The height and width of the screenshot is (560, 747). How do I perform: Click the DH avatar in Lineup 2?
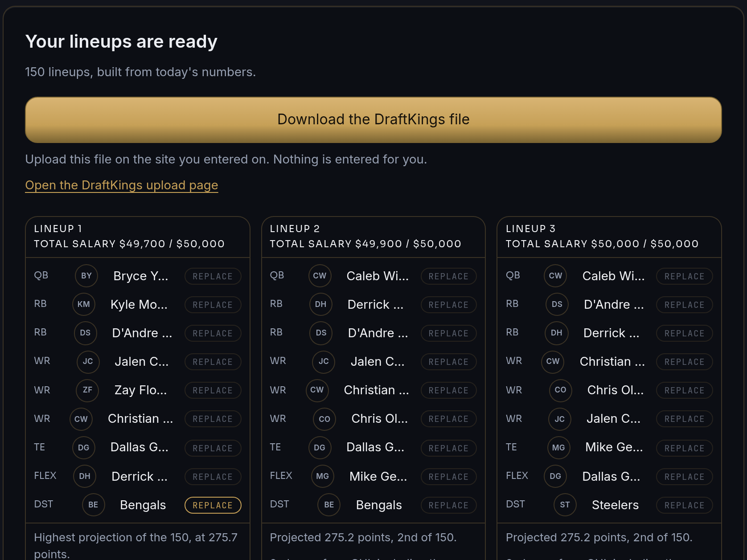tap(321, 304)
